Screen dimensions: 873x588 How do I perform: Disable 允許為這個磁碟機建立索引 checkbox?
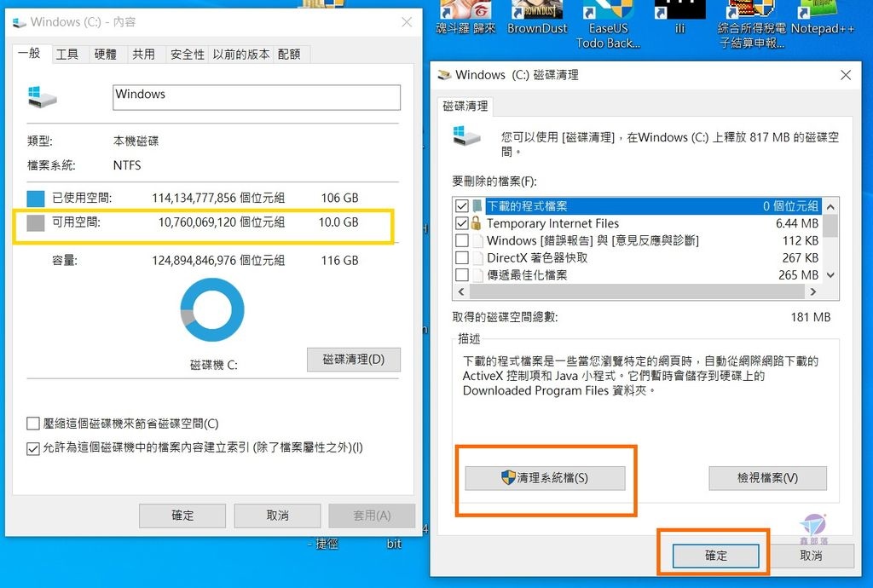pyautogui.click(x=33, y=447)
